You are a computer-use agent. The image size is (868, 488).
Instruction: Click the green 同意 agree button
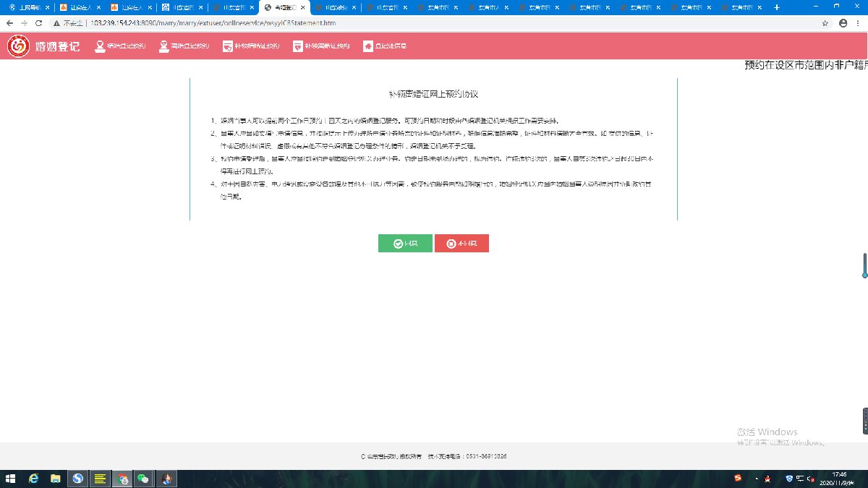tap(405, 244)
